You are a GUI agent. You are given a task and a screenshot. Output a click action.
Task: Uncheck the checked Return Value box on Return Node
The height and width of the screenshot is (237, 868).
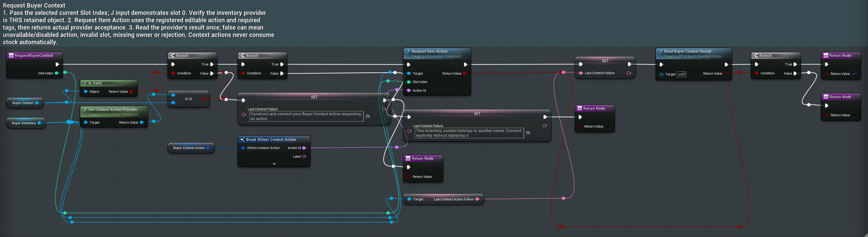coord(854,74)
